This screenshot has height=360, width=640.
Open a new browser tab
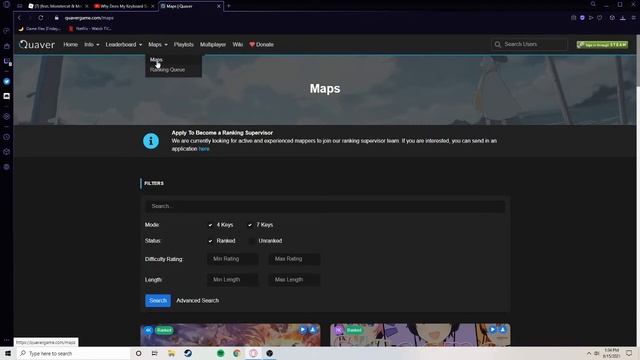229,6
